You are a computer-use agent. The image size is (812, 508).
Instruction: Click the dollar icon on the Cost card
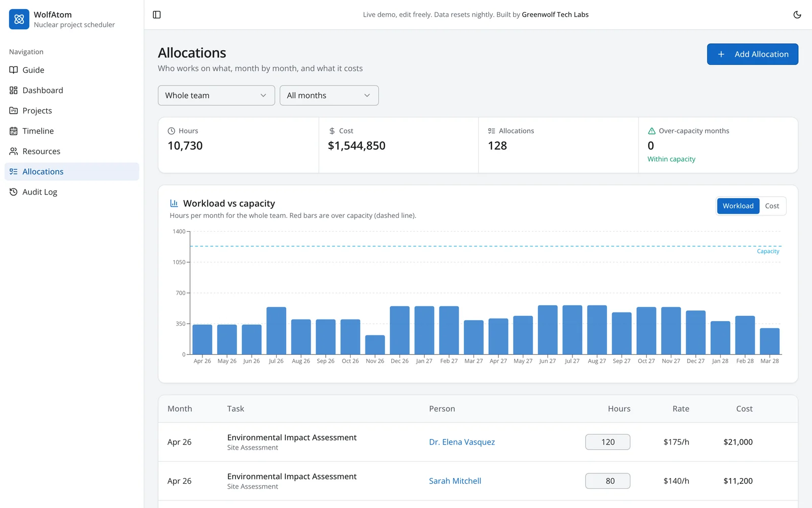point(332,131)
